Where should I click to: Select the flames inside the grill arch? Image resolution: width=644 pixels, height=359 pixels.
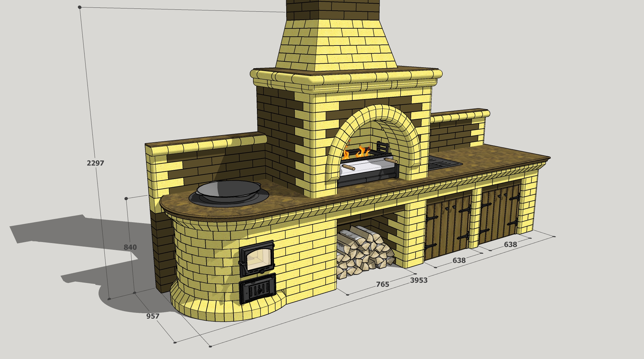(356, 152)
